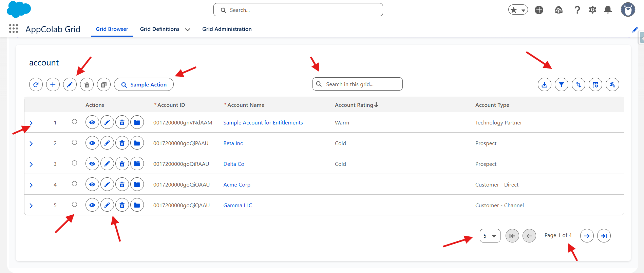The height and width of the screenshot is (273, 644).
Task: Edit the Beta Inc row with pencil
Action: click(x=107, y=143)
